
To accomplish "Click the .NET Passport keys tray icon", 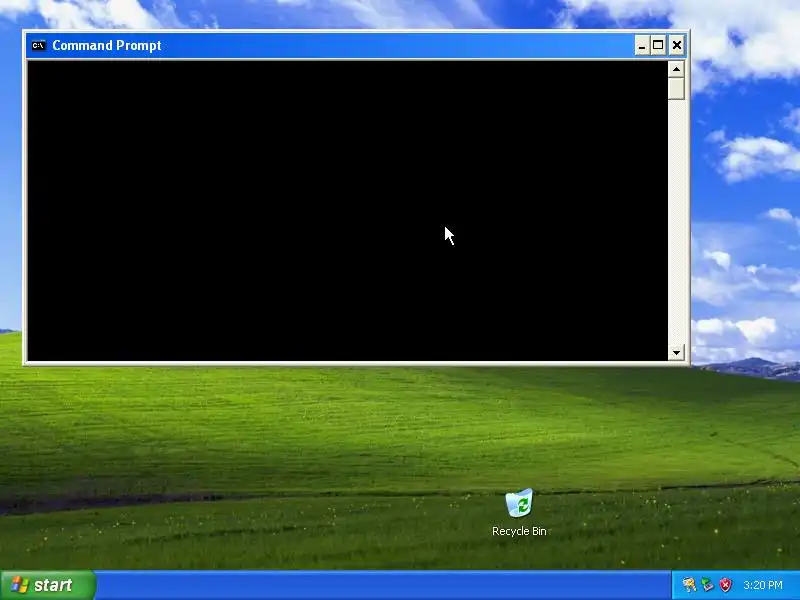I will [x=689, y=585].
